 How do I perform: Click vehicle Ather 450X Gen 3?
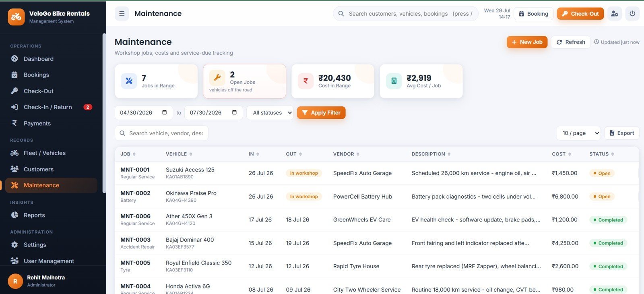[189, 216]
